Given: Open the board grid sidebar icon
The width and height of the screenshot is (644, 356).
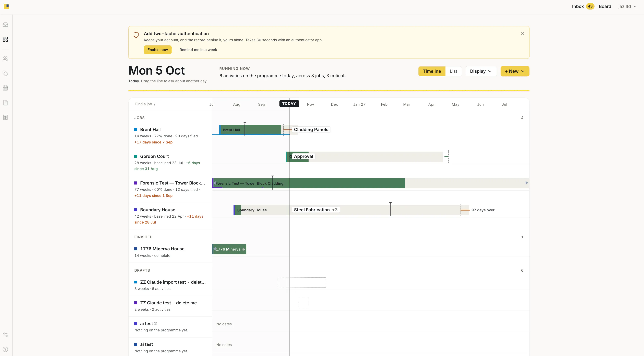Looking at the screenshot, I should (5, 39).
